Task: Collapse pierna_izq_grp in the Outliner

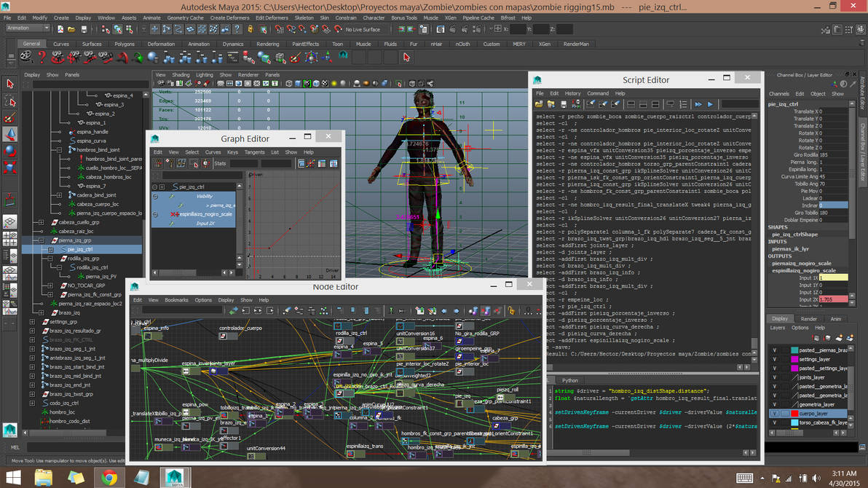Action: [42, 239]
